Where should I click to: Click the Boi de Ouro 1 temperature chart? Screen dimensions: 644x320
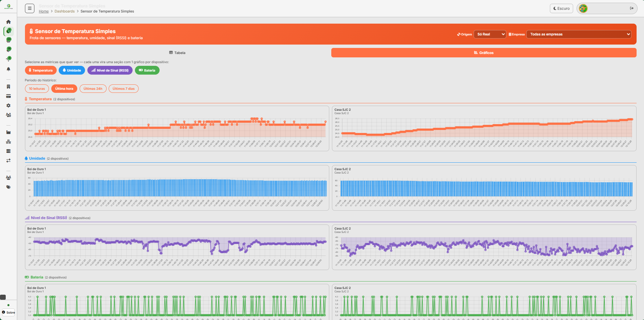177,129
